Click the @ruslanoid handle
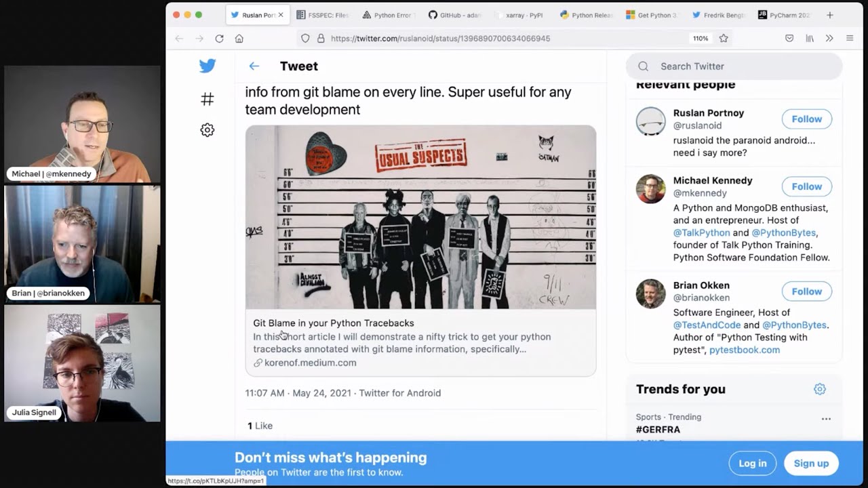The image size is (868, 488). point(697,126)
